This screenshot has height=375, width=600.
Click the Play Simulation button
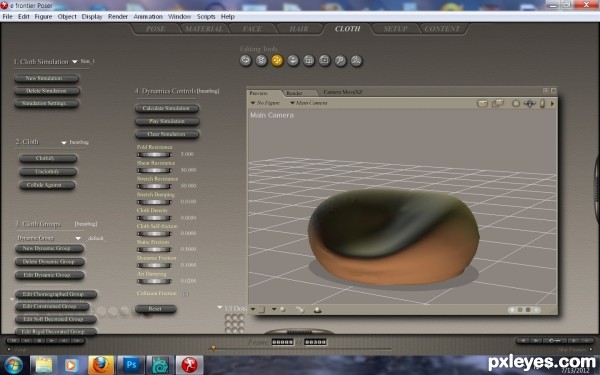[x=167, y=121]
